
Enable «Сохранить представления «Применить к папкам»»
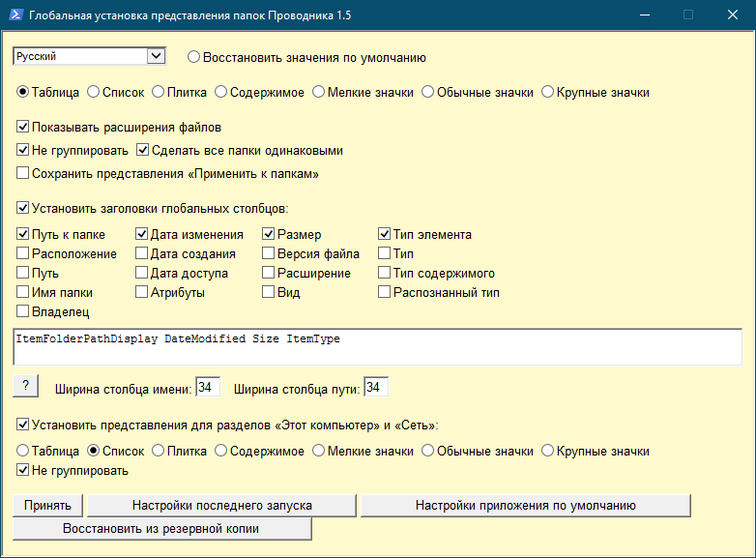point(22,174)
